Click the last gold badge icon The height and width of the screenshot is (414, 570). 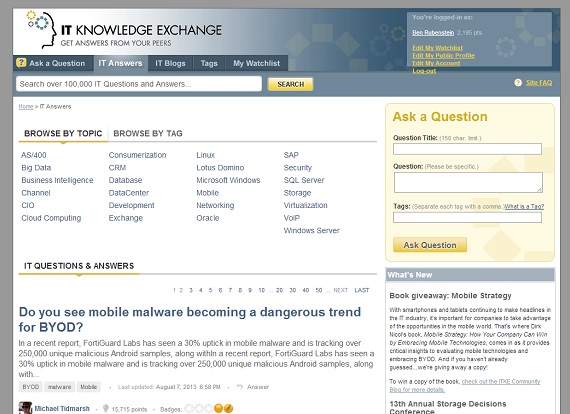(x=228, y=409)
